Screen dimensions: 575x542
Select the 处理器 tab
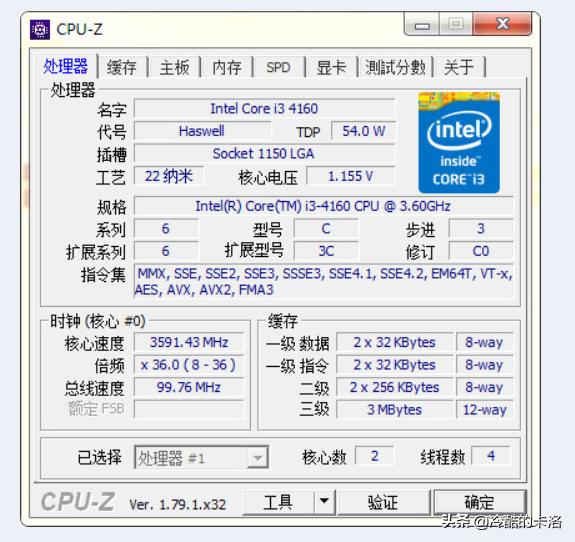[66, 66]
